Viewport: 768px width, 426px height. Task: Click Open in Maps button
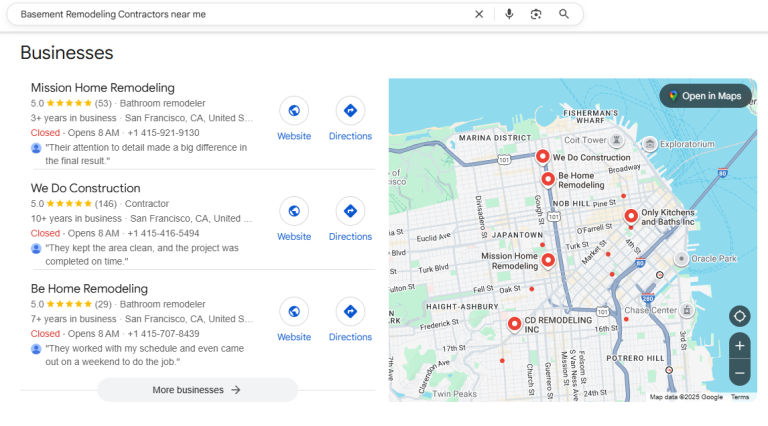[705, 96]
